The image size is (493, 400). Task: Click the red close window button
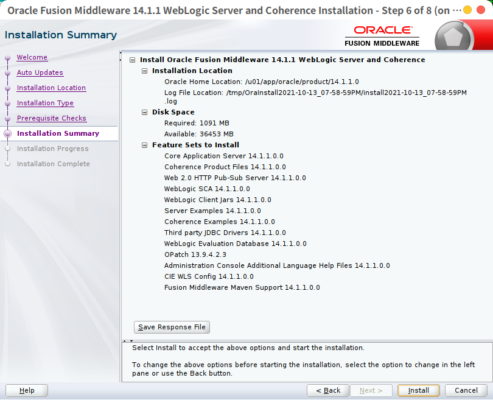[481, 10]
